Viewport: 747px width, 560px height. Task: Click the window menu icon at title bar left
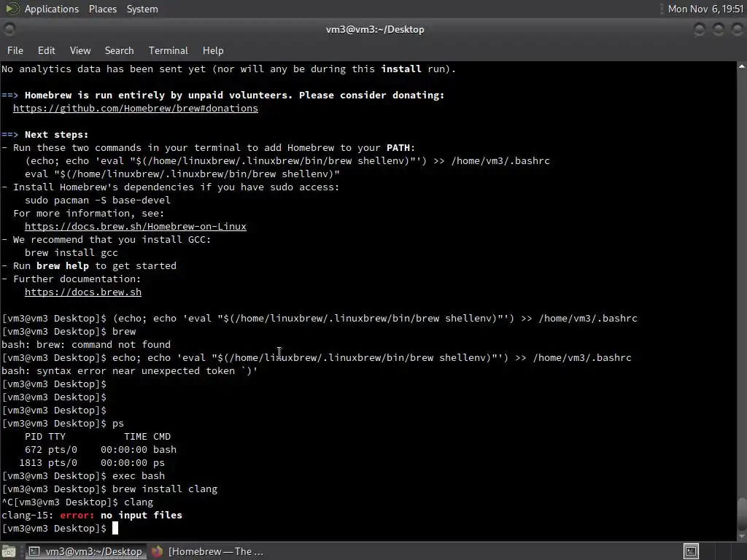(x=9, y=29)
